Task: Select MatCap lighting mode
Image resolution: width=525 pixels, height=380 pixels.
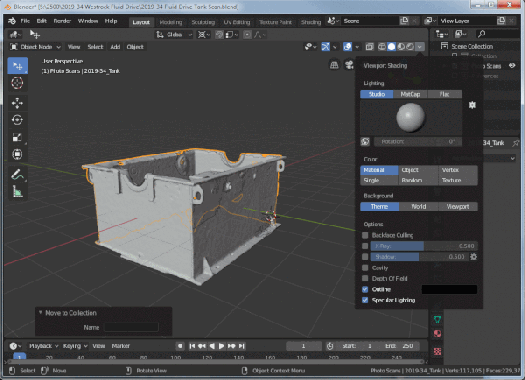Action: coord(410,94)
